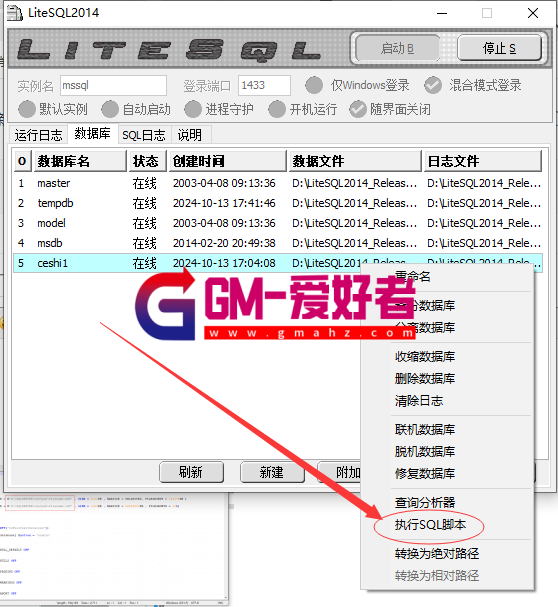Select 查询分析器 in the context menu
The height and width of the screenshot is (607, 558).
(x=425, y=503)
